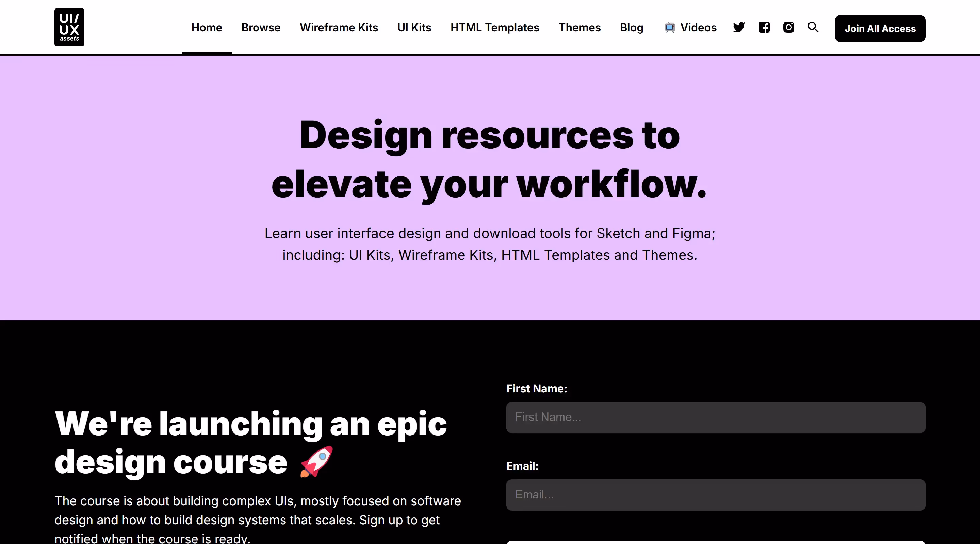Viewport: 980px width, 544px height.
Task: Open the Facebook page icon
Action: pyautogui.click(x=764, y=28)
